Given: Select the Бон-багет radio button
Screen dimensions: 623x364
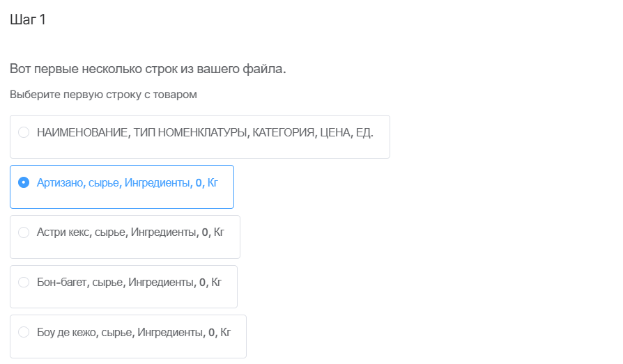Looking at the screenshot, I should pos(24,283).
